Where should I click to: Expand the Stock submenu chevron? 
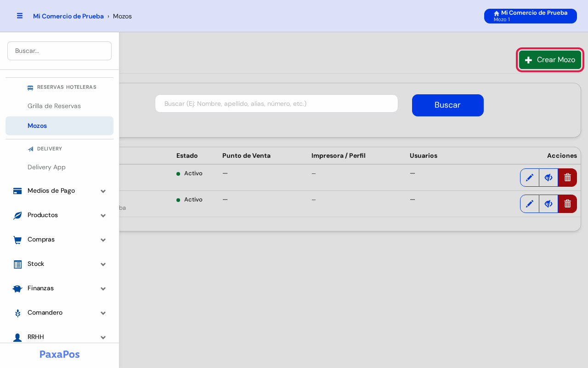tap(103, 264)
